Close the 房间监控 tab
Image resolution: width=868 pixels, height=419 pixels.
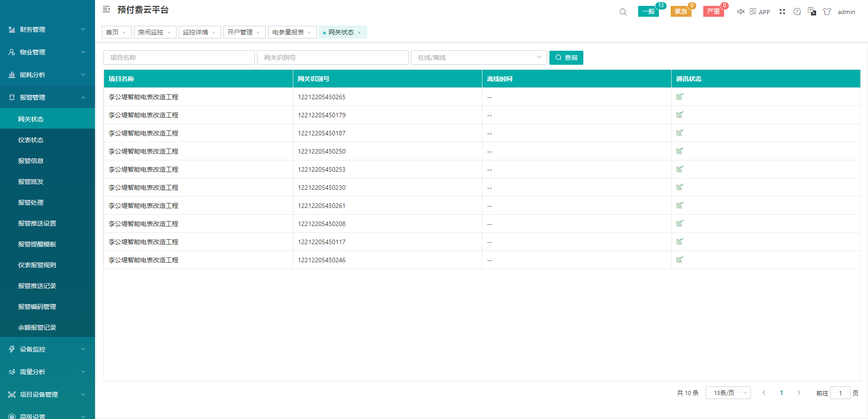(169, 33)
